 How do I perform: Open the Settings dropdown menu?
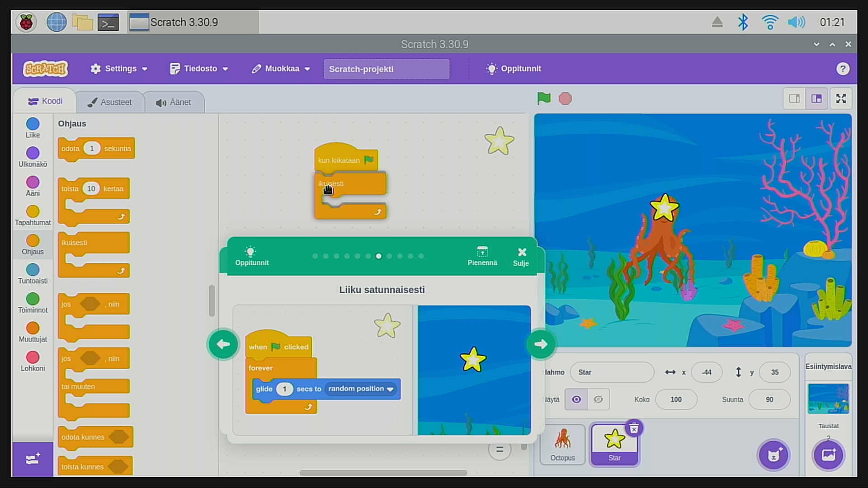coord(119,69)
